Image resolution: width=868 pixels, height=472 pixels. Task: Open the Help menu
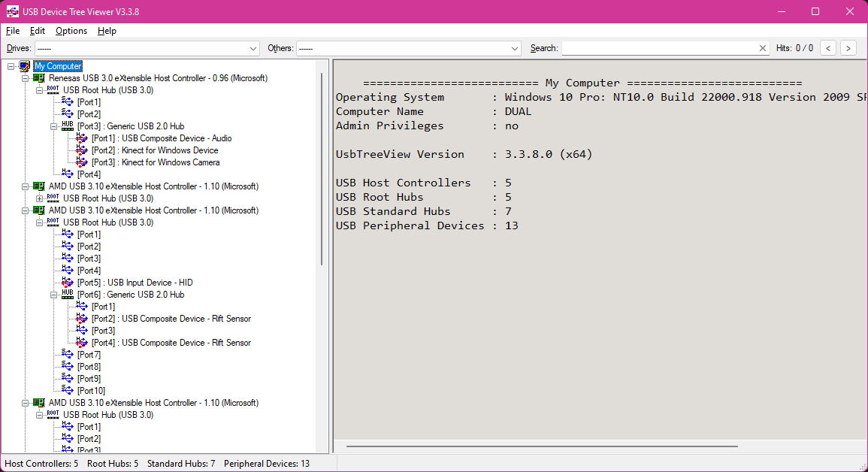[x=107, y=31]
